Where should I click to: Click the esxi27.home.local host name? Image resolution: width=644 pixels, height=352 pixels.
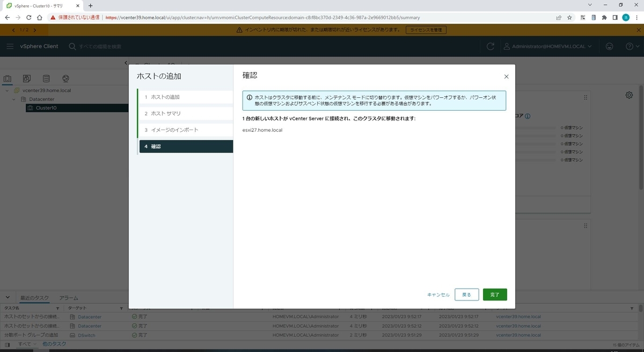coord(262,130)
